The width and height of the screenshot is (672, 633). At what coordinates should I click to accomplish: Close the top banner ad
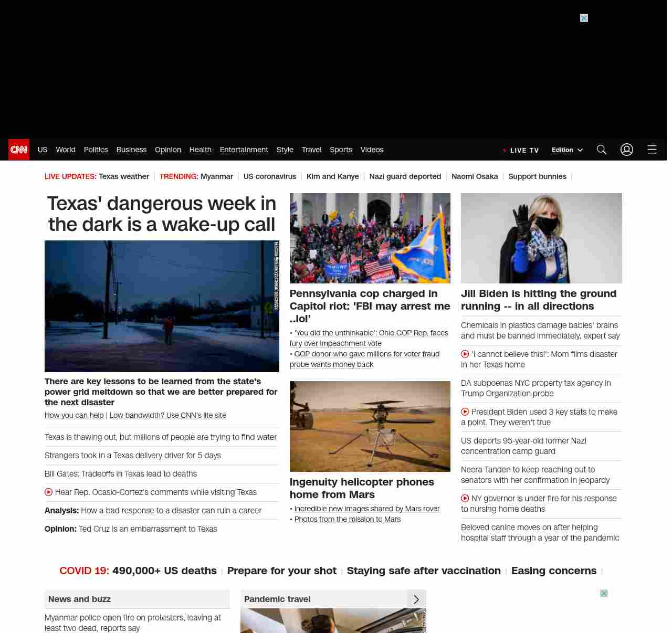click(x=584, y=18)
